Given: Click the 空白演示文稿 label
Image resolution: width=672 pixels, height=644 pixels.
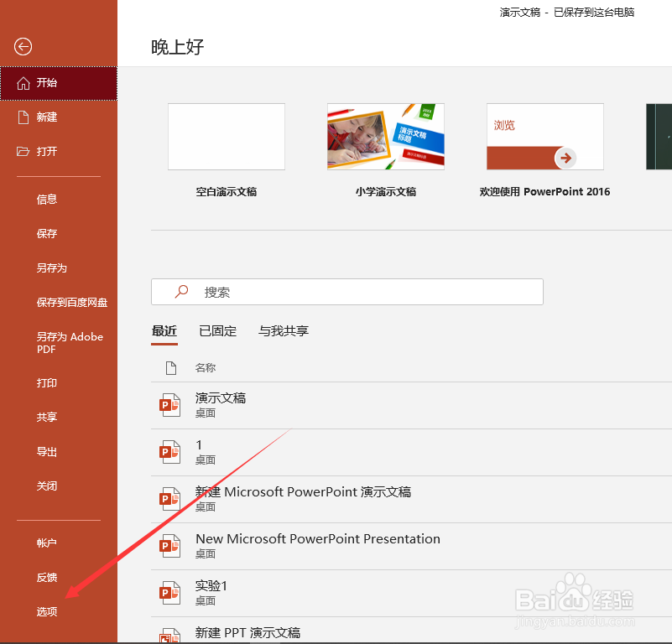Looking at the screenshot, I should (227, 192).
